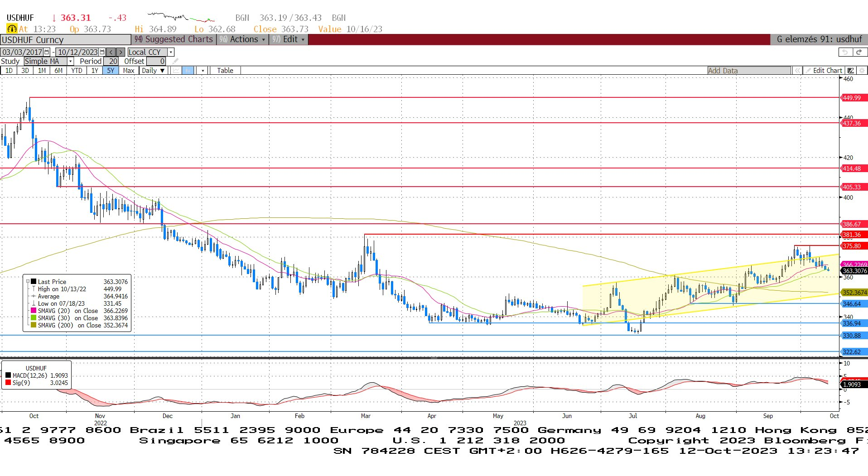Collapse toolbar with double chevron icon

point(797,71)
